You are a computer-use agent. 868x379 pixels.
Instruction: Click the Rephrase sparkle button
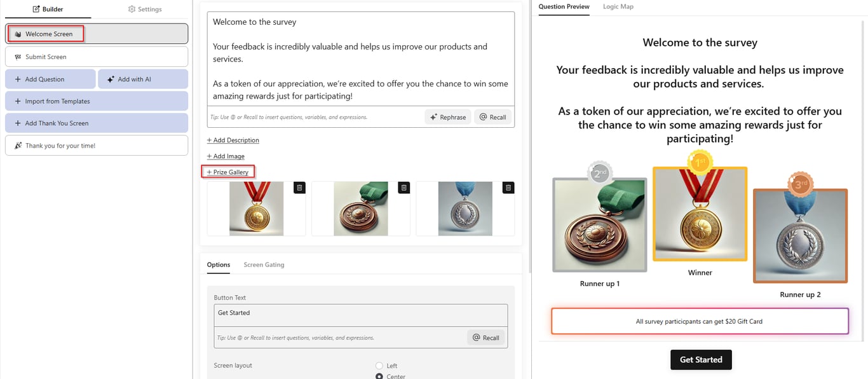pyautogui.click(x=448, y=117)
